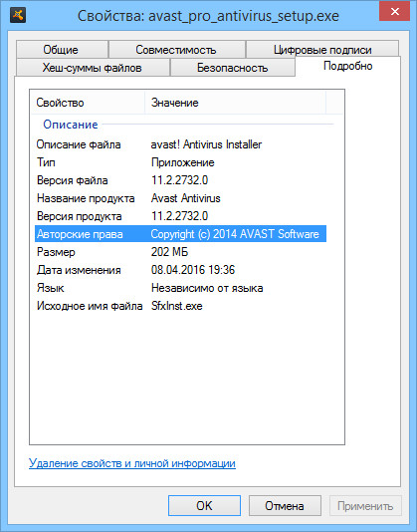The height and width of the screenshot is (532, 417).
Task: Click the SfxInst.exe value
Action: [x=176, y=306]
